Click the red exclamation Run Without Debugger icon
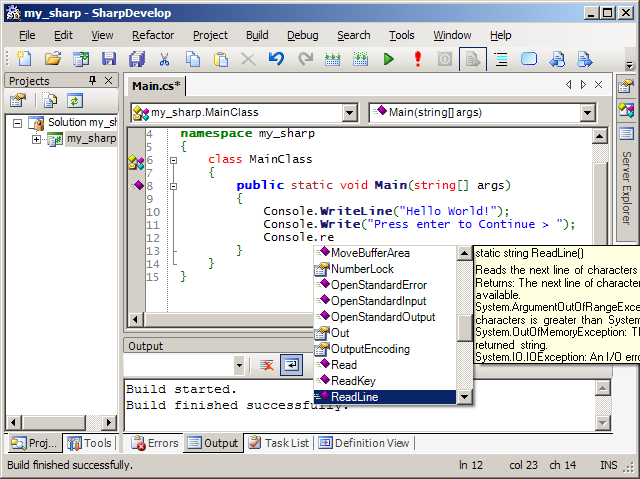The image size is (640, 479). point(418,60)
